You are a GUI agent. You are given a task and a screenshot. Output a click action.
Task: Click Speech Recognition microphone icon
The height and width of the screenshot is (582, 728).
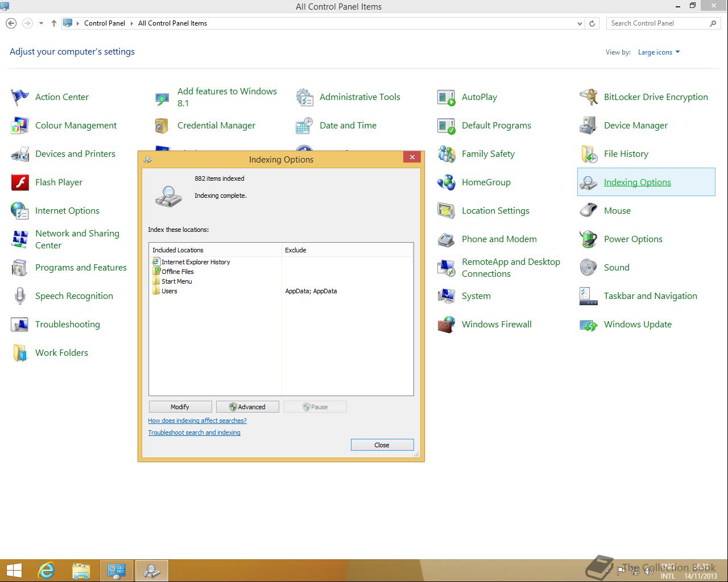[x=20, y=296]
